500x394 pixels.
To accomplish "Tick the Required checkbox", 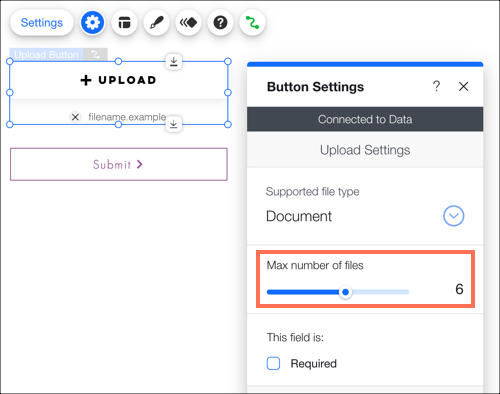I will tap(273, 363).
